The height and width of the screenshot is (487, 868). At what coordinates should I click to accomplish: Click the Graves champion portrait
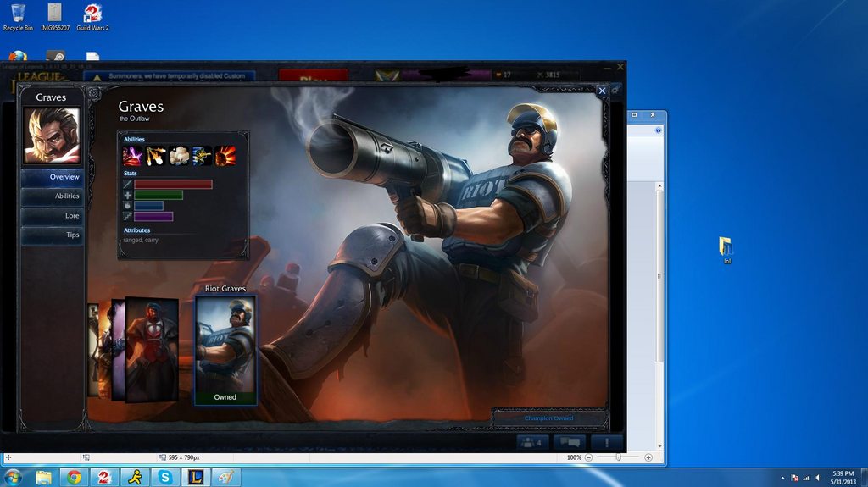[51, 136]
